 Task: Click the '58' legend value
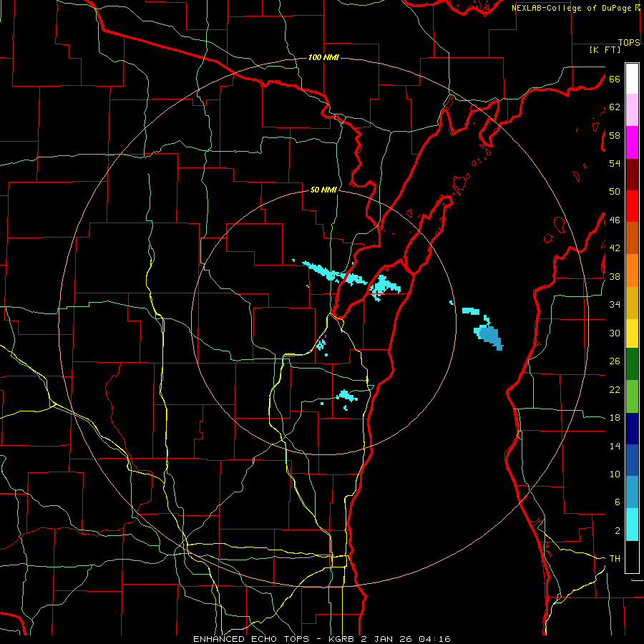click(x=615, y=135)
